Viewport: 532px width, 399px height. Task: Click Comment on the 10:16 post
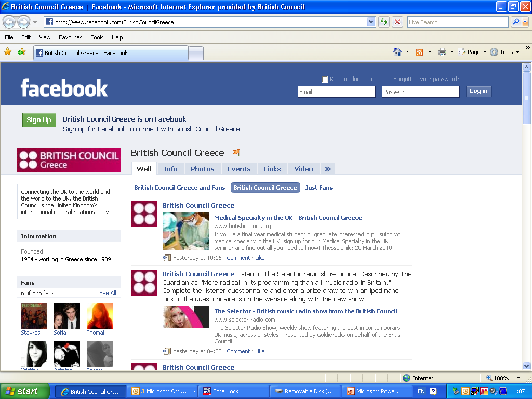[238, 258]
